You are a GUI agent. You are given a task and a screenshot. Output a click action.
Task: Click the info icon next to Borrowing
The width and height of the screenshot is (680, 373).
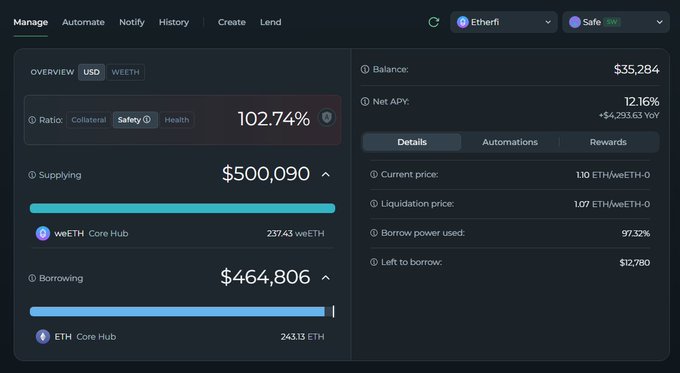click(x=32, y=278)
